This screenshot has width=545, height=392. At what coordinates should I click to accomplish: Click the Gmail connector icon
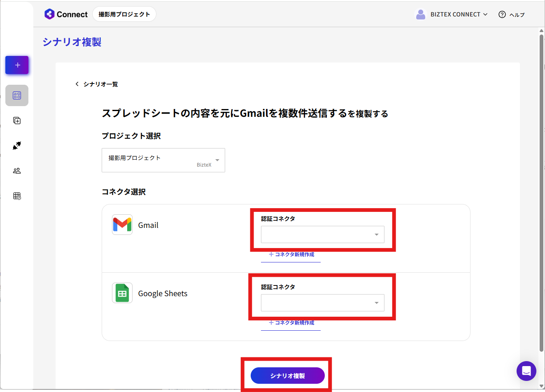point(122,225)
